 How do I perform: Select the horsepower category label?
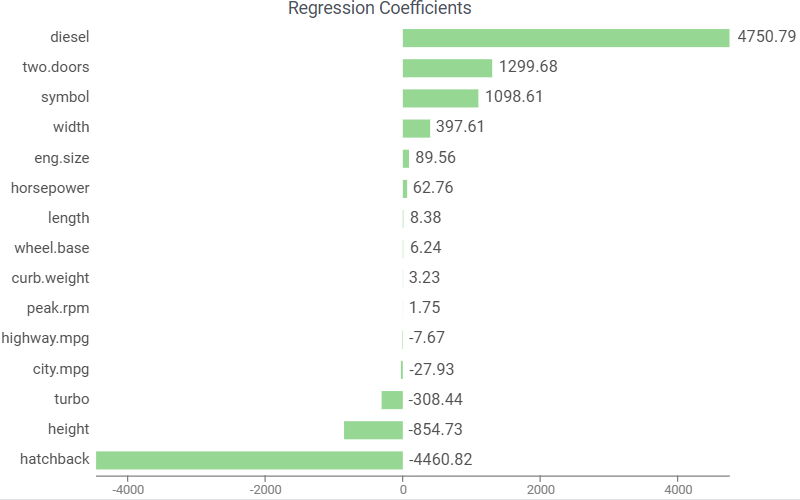(50, 188)
